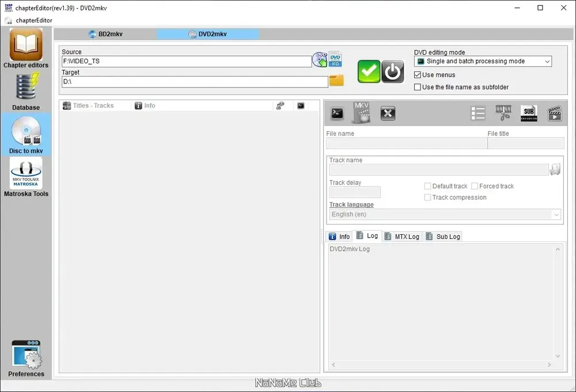The height and width of the screenshot is (392, 576).
Task: Click the log scroll down arrow
Action: point(558,356)
